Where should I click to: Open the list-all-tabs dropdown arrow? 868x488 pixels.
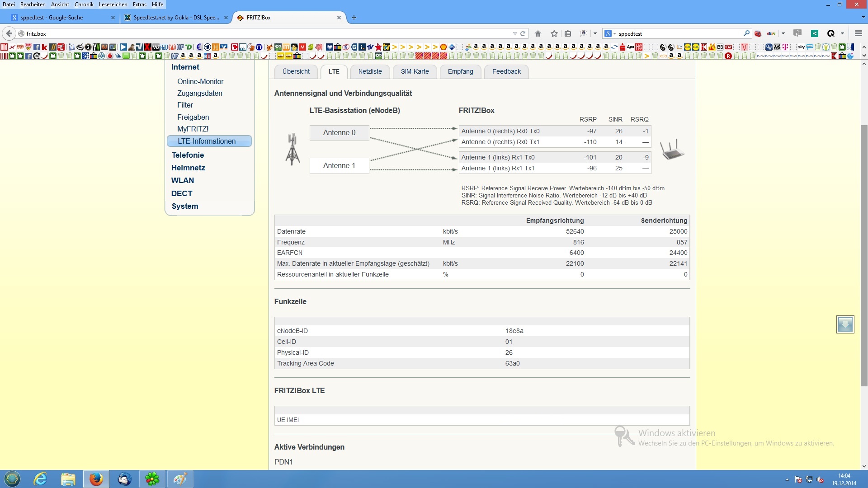coord(863,18)
